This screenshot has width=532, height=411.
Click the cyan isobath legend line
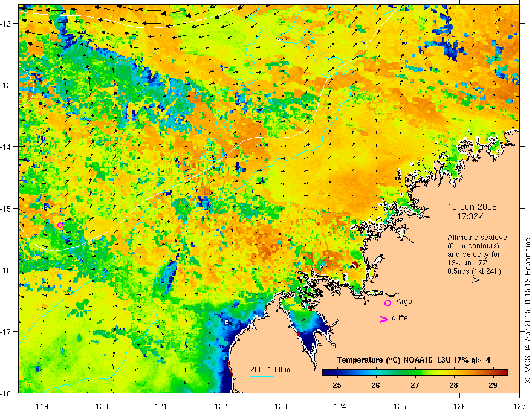(x=262, y=376)
